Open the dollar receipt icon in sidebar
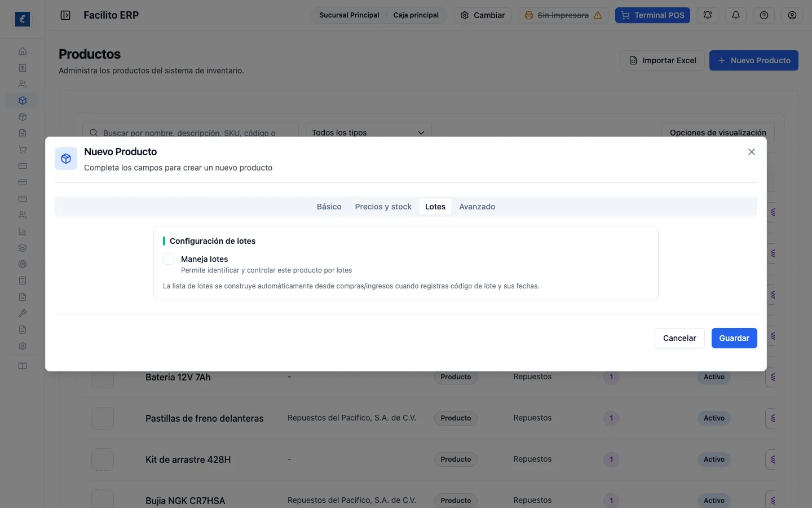 [23, 68]
